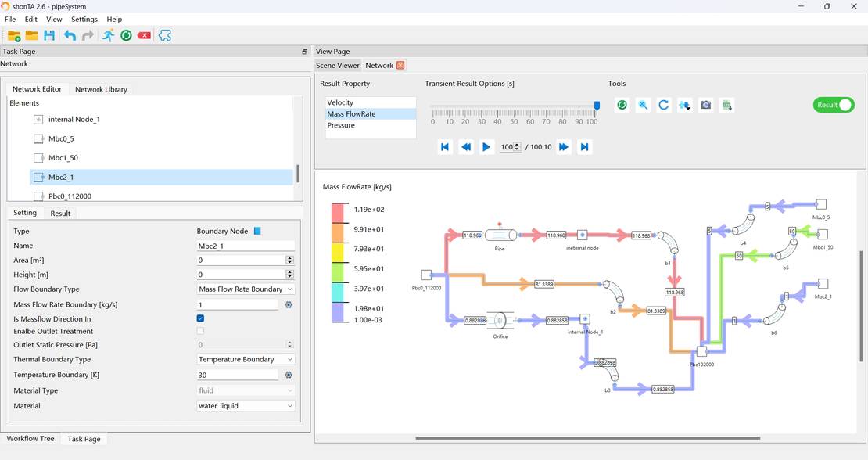Toggle the green Result switch
Screen dimensions: 868x460
click(x=833, y=104)
